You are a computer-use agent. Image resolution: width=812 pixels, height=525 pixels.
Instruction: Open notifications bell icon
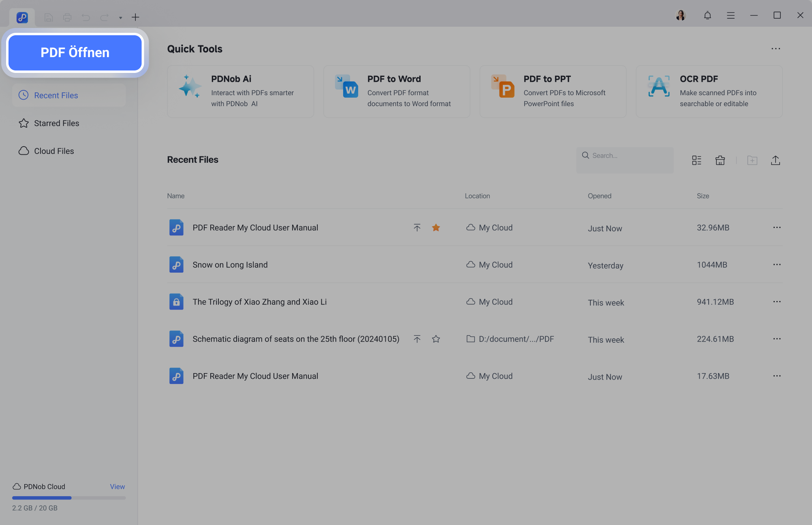707,15
